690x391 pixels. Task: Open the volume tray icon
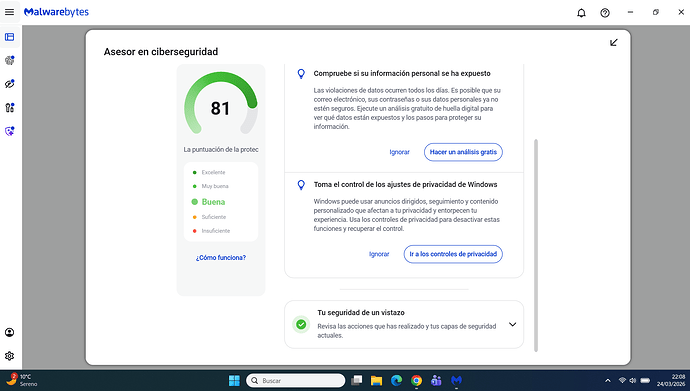click(x=633, y=380)
